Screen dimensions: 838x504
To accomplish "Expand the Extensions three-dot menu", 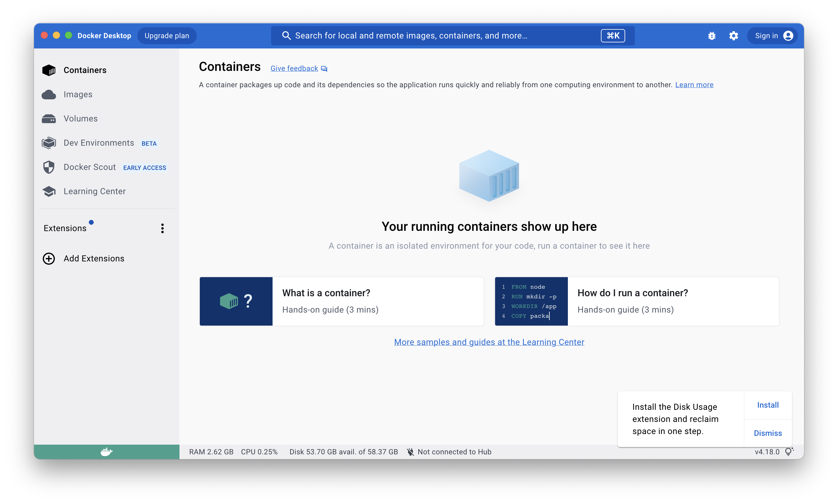I will (x=163, y=228).
